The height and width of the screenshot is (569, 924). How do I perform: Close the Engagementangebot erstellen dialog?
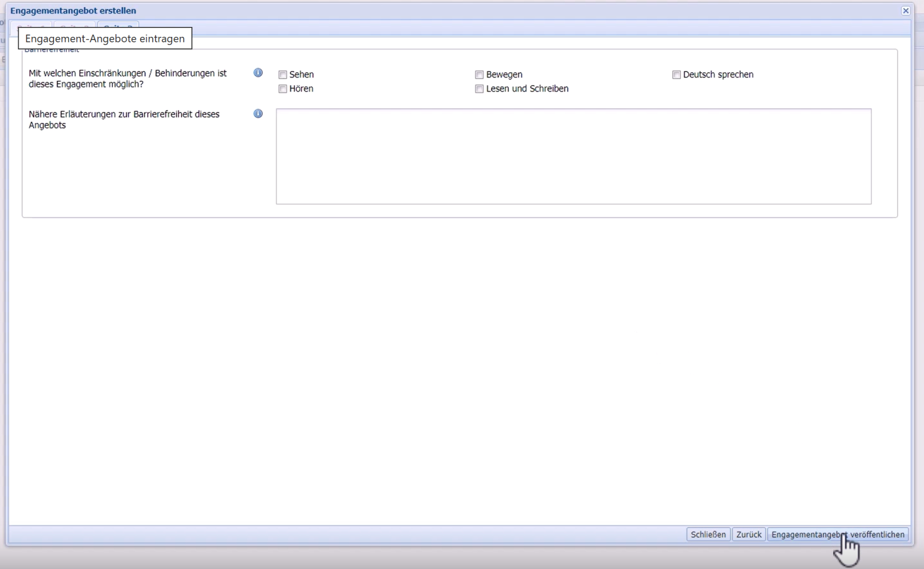tap(905, 10)
